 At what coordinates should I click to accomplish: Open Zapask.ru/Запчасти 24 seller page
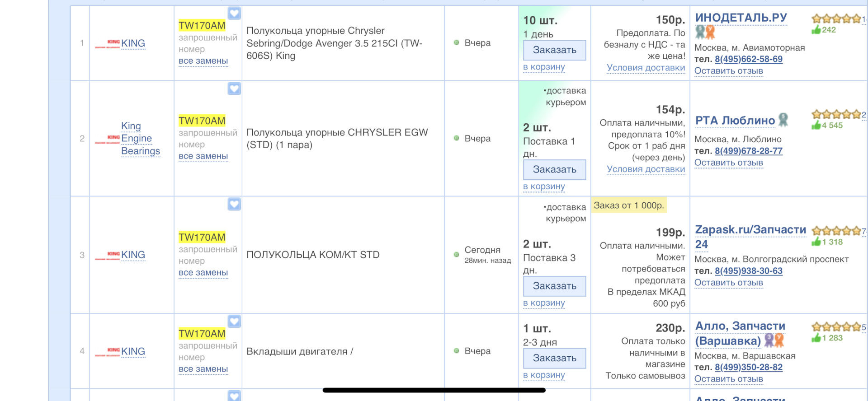click(750, 237)
